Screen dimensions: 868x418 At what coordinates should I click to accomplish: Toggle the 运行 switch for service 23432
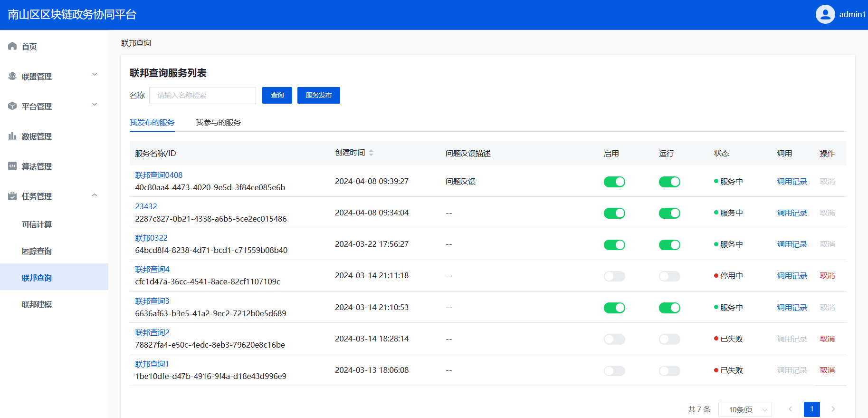click(x=669, y=213)
